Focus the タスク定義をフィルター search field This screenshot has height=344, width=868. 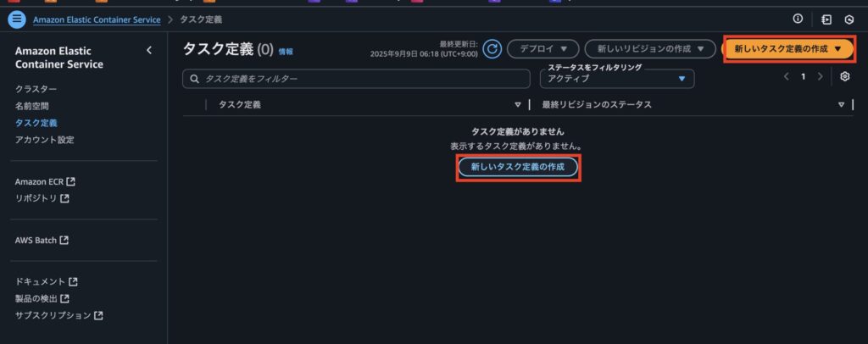pyautogui.click(x=356, y=79)
